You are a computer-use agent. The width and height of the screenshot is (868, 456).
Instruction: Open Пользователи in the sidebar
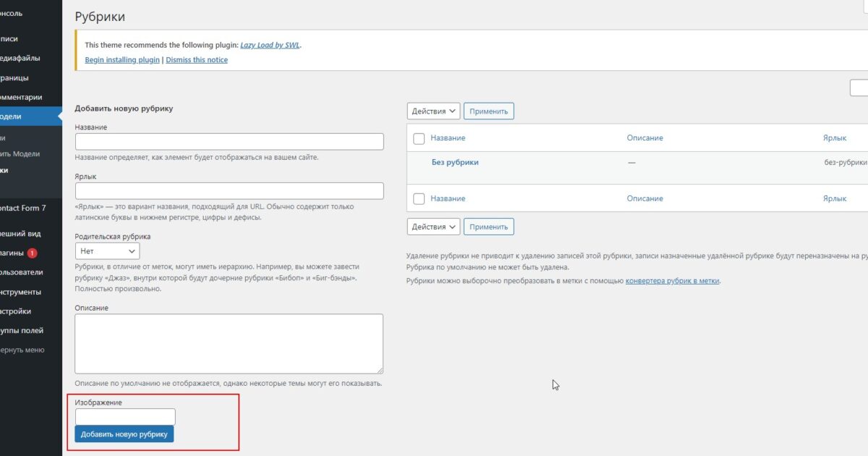click(22, 273)
